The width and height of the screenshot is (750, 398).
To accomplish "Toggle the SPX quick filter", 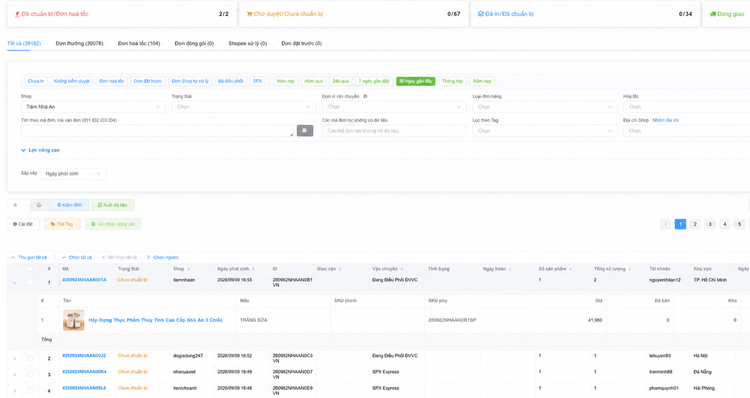I will click(257, 81).
